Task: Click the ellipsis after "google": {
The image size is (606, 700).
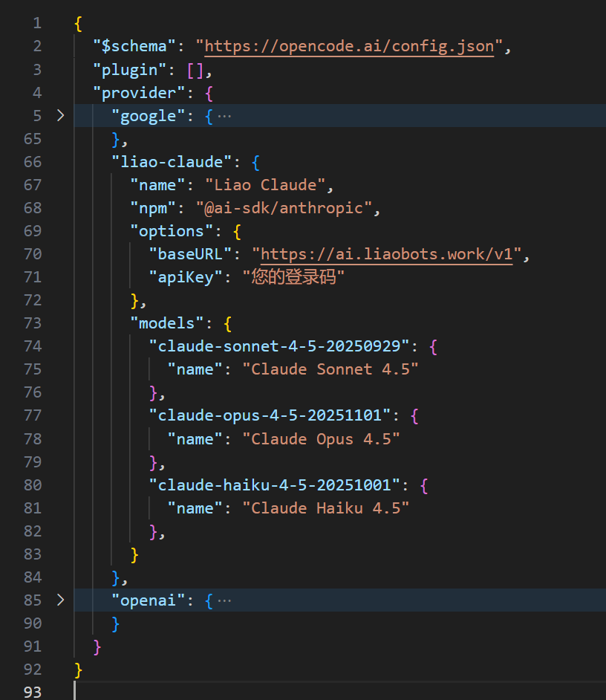Action: [224, 117]
